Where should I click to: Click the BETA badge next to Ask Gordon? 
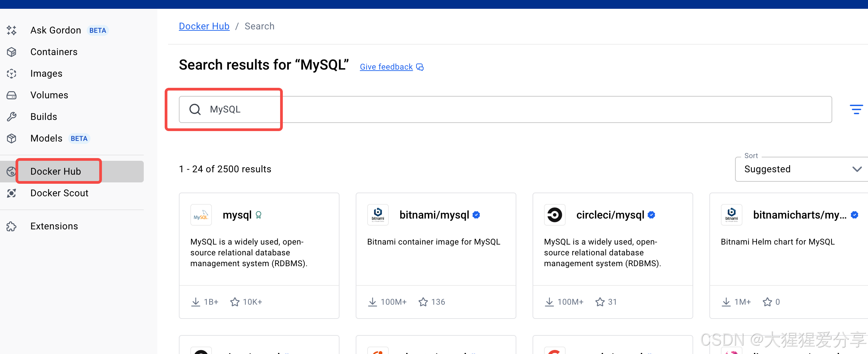pos(98,30)
